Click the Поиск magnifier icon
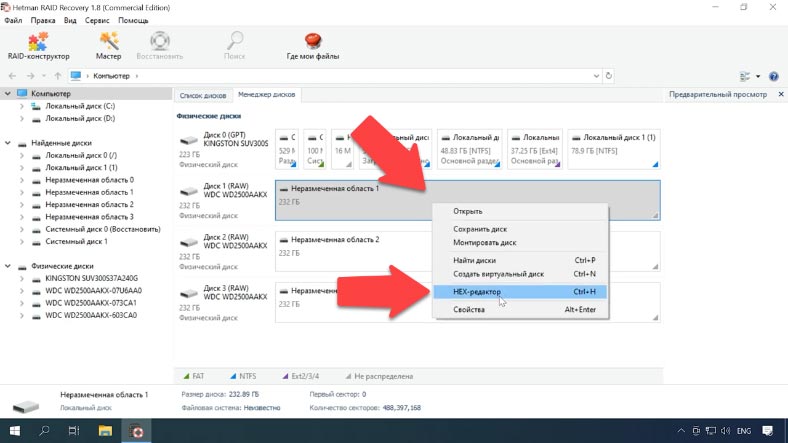Screen dimensions: 788x443 point(235,46)
